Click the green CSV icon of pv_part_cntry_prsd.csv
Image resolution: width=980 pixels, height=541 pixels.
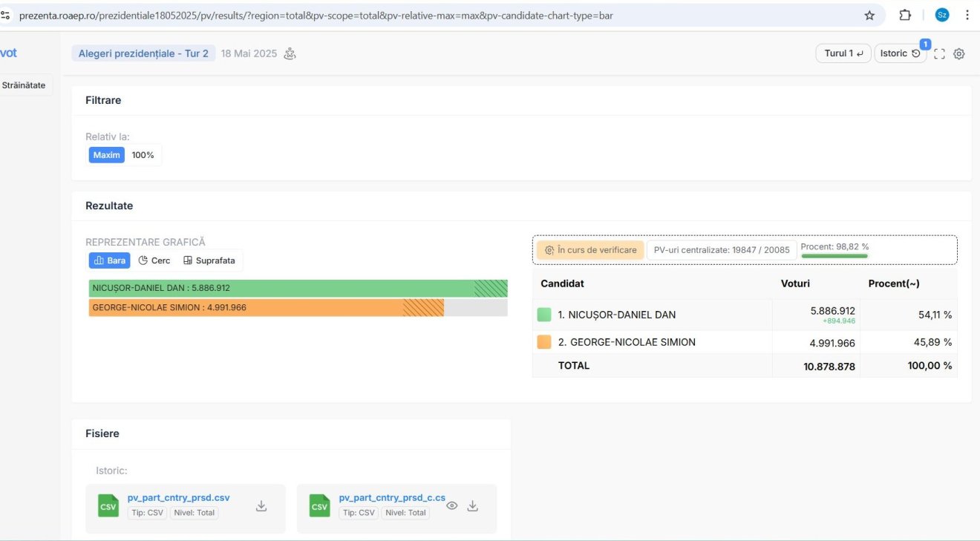tap(108, 506)
